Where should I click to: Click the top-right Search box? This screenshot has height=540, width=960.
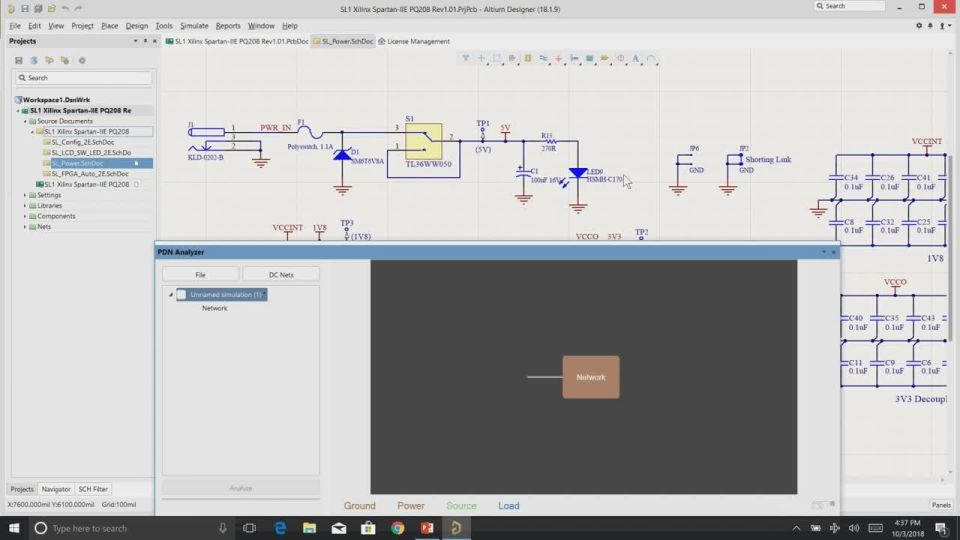850,6
